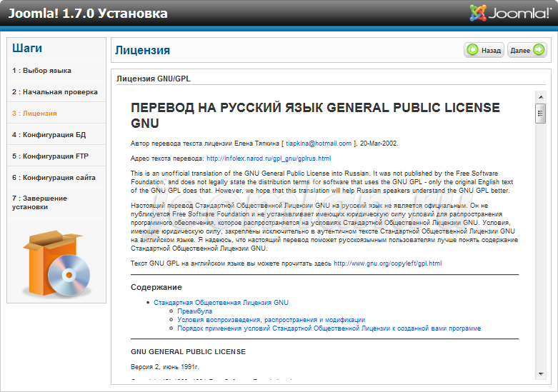Click the Лицензия GNU/GPL section title
The width and height of the screenshot is (558, 392).
coord(154,79)
